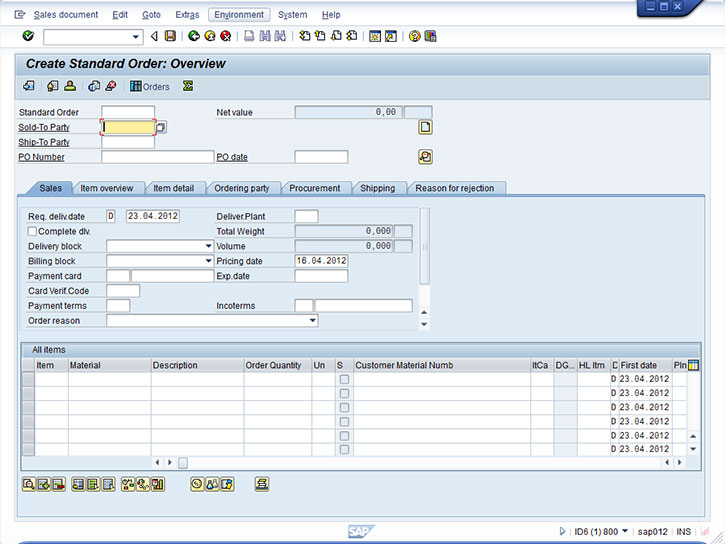Expand the Order reason dropdown
Viewport: 725px width, 544px height.
point(313,320)
